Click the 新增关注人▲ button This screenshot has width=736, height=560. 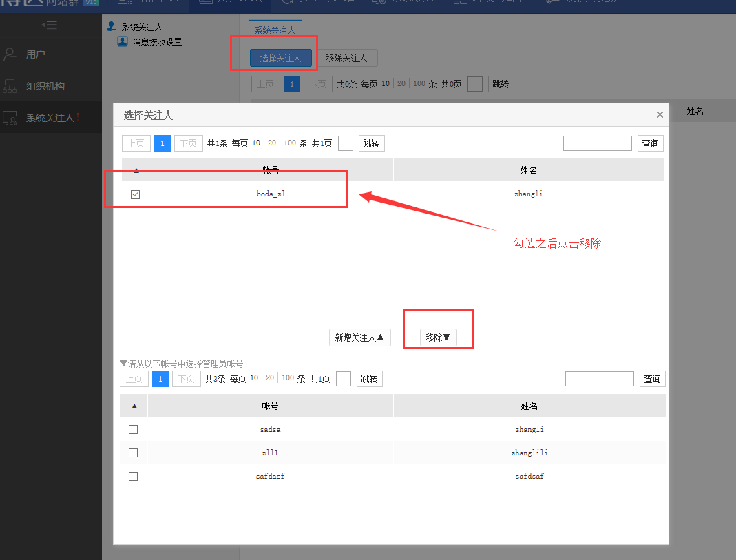point(359,338)
